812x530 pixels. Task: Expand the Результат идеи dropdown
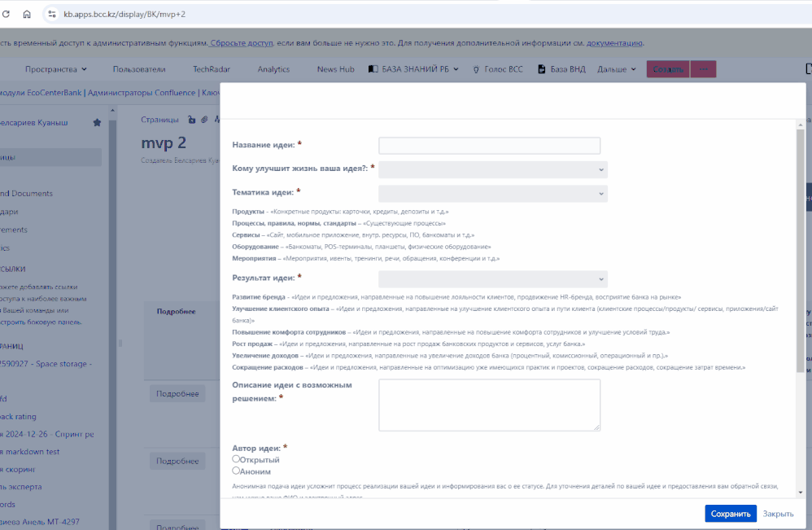493,279
